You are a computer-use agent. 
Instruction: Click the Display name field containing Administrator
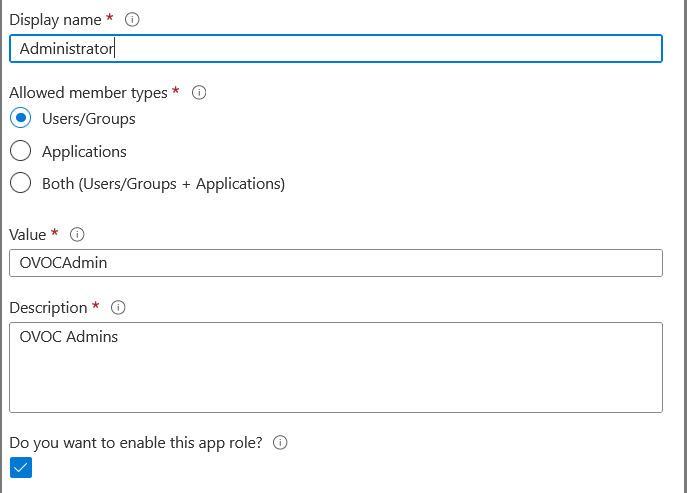335,49
